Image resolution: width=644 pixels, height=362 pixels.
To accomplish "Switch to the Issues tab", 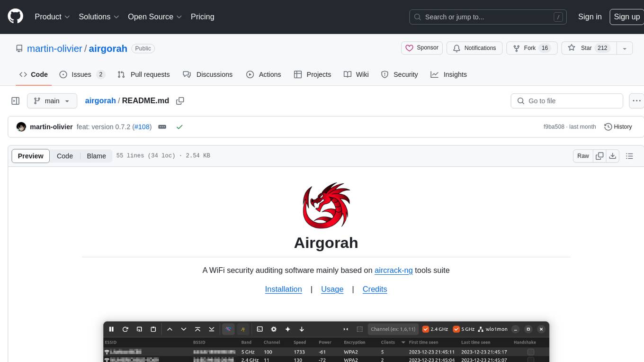I will (81, 74).
